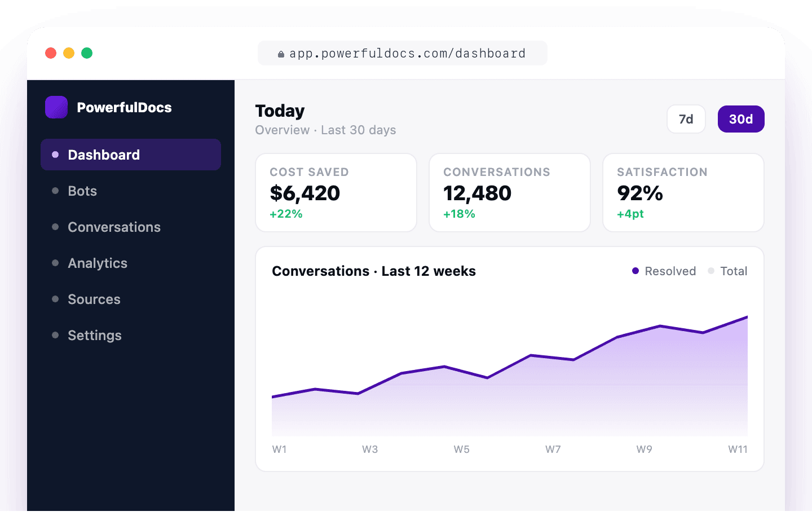Viewport: 812px width, 520px height.
Task: Click the red close window button
Action: 51,53
